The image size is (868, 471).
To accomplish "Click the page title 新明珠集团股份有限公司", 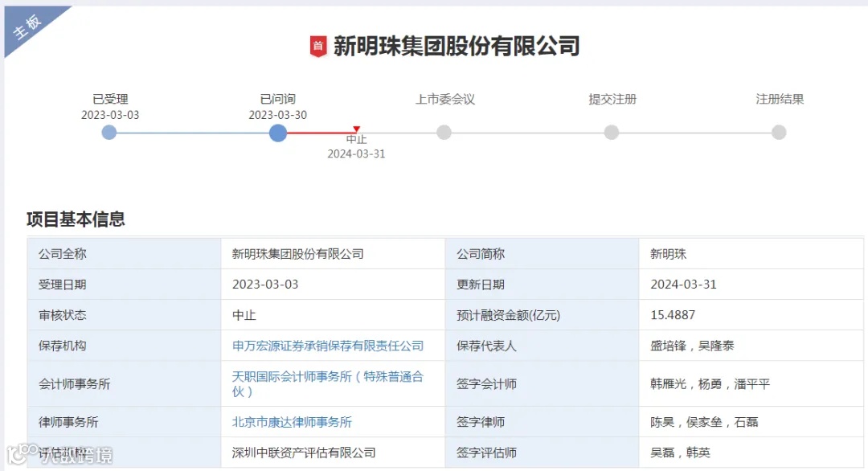I will [457, 47].
